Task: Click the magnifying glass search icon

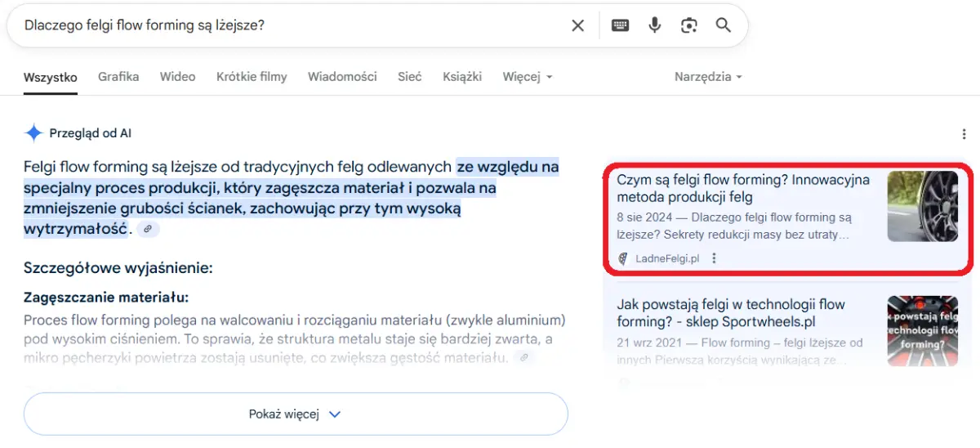Action: 723,25
